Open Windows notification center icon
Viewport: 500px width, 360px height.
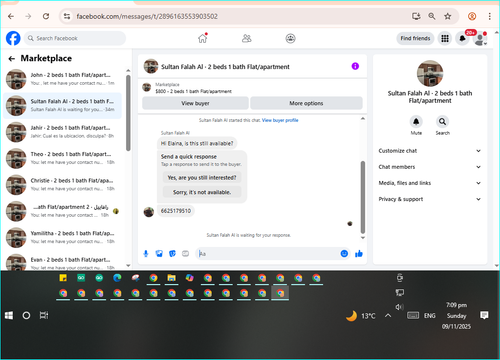[484, 315]
